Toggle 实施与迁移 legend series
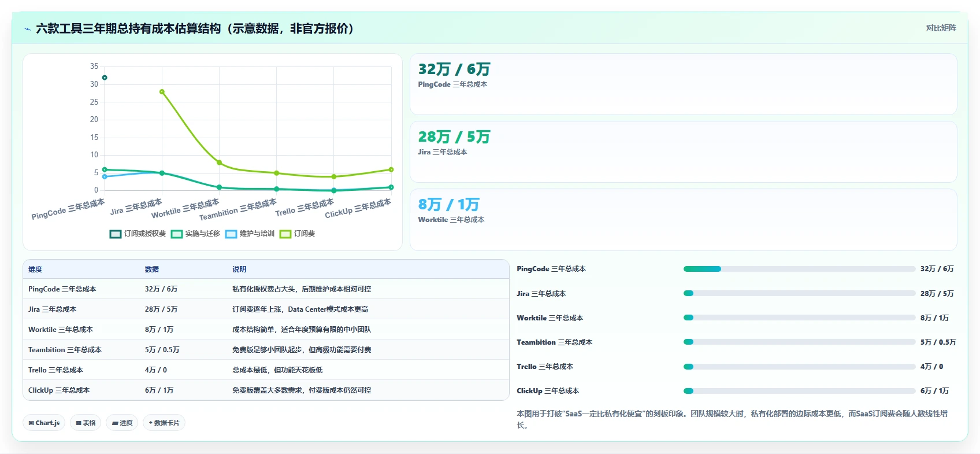The width and height of the screenshot is (980, 454). click(x=195, y=234)
